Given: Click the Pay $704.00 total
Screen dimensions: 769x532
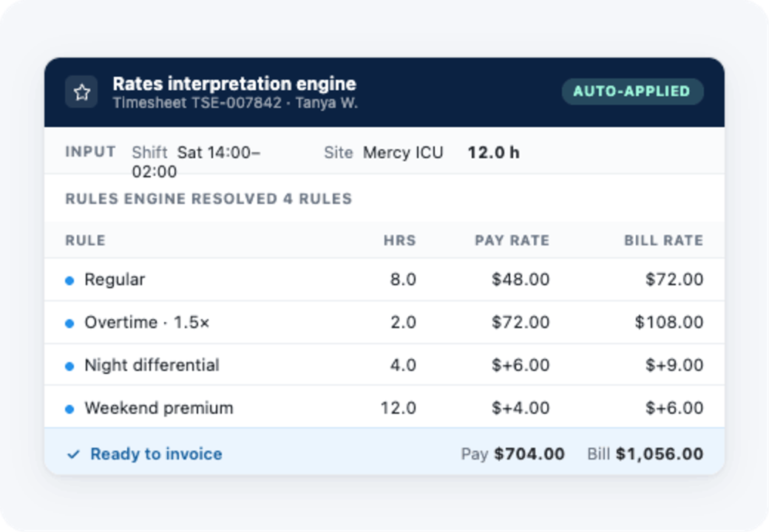Looking at the screenshot, I should click(x=512, y=454).
